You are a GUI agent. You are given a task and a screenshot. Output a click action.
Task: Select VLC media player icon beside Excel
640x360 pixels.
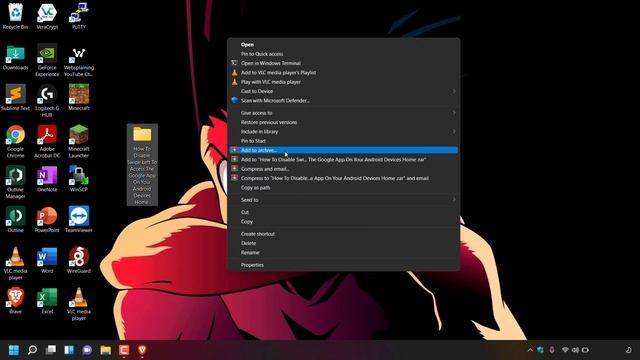(x=79, y=304)
